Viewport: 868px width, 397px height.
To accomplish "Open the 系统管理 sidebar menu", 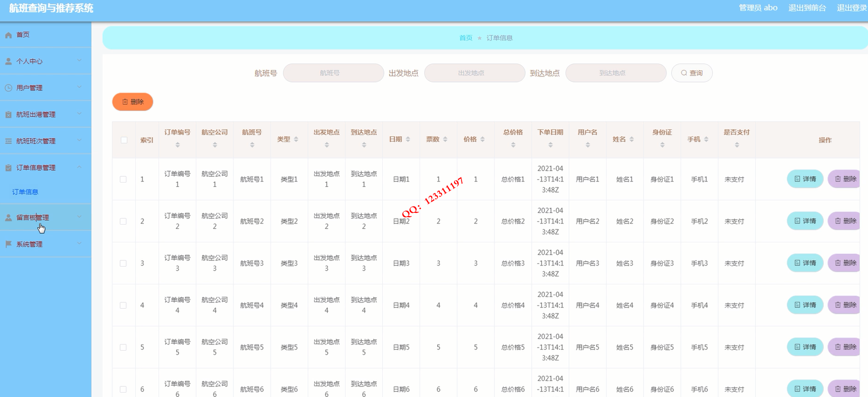I will (x=45, y=244).
